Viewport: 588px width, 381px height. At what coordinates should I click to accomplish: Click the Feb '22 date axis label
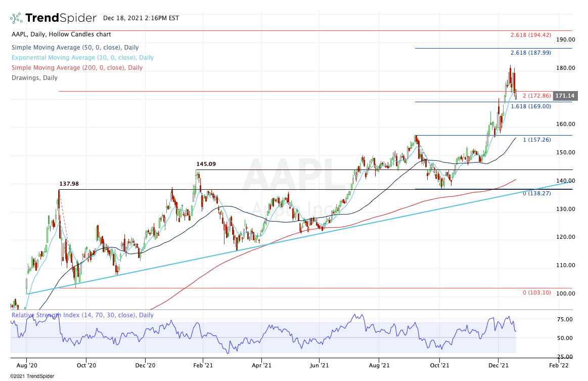[x=558, y=366]
